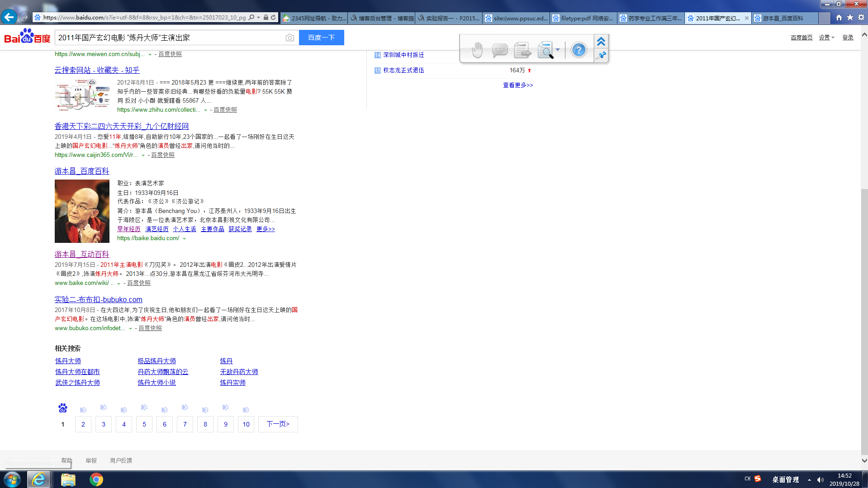The image size is (868, 488).
Task: Click 查看更多>> in hot searches
Action: (x=518, y=85)
